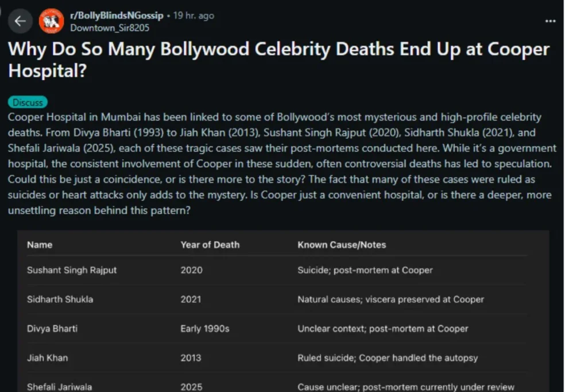Open the post options three-dot menu
Screen dimensions: 588x392
pos(550,21)
